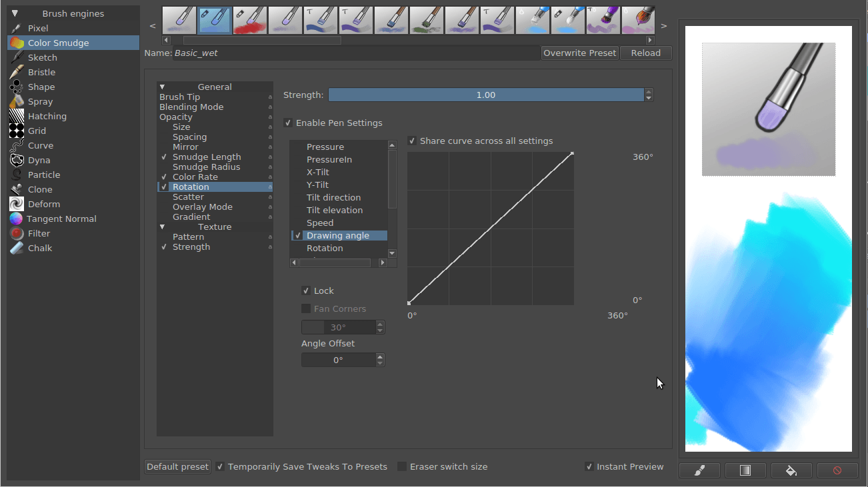Collapse the Texture settings section
The image size is (868, 487).
coord(162,227)
